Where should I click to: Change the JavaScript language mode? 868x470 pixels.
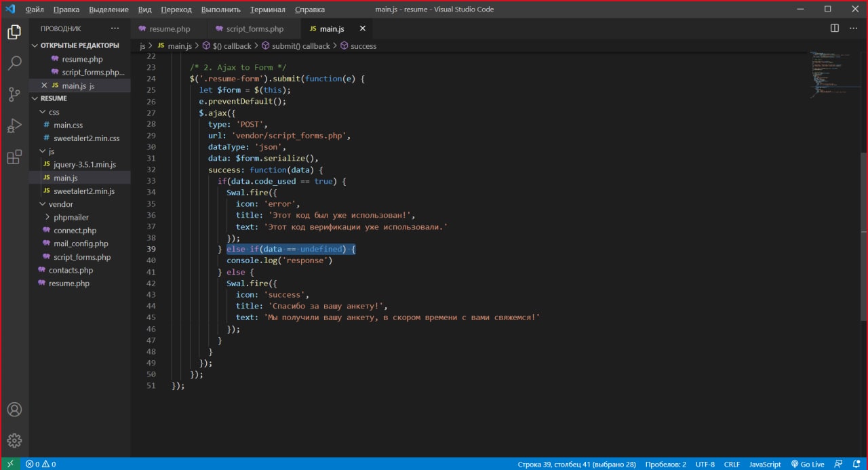click(x=765, y=464)
